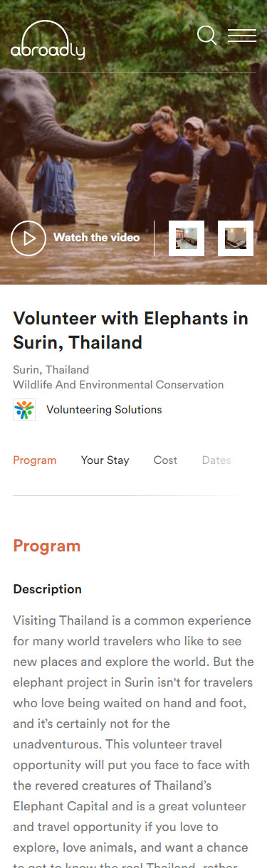This screenshot has height=868, width=267.
Task: Click the Watch the video text
Action: 97,238
